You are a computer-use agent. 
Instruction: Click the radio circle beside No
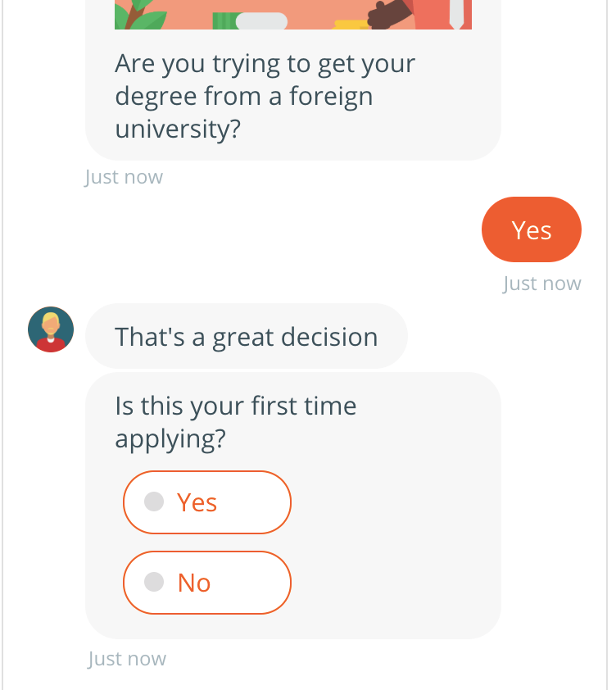click(x=155, y=583)
